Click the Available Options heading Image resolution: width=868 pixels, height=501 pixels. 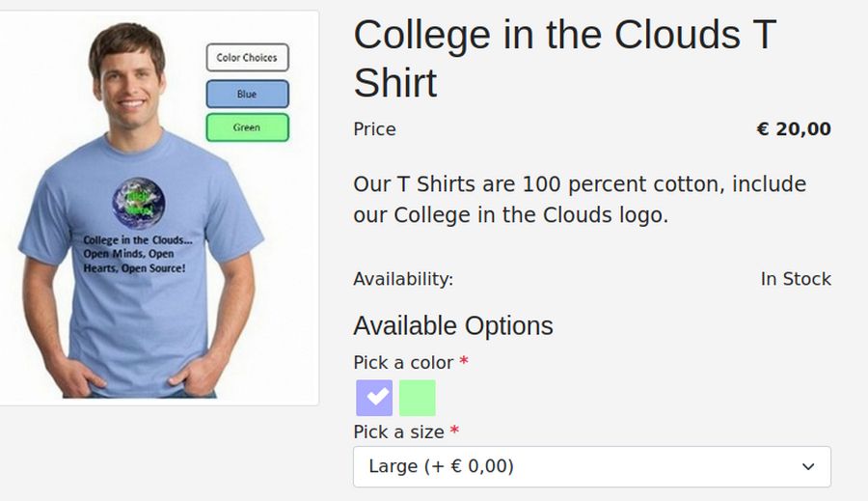click(x=453, y=325)
